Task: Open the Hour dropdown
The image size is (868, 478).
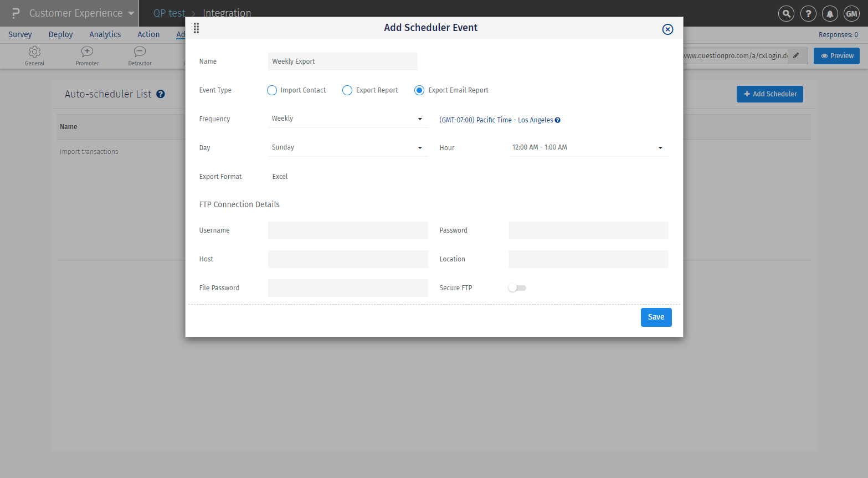Action: 588,148
